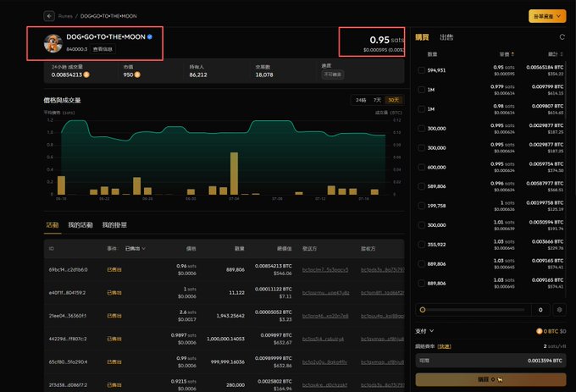Click the BTC coin icon beside 0 BTC
Screen dimensions: 576x392
click(x=540, y=331)
